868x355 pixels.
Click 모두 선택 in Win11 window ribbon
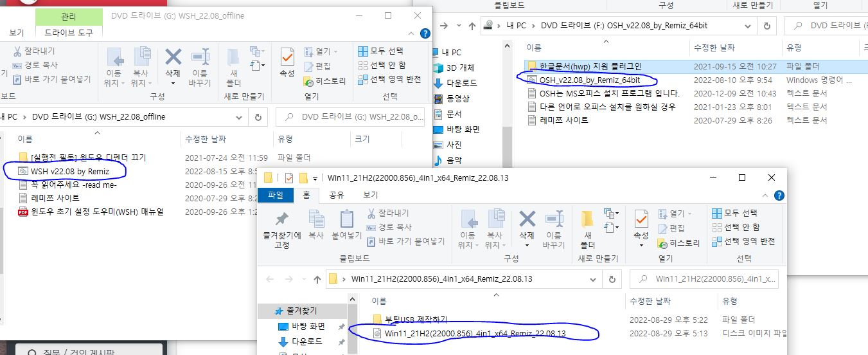(x=735, y=213)
